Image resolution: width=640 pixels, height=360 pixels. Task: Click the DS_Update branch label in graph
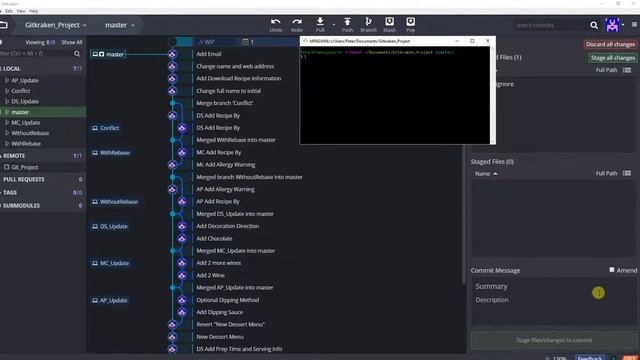[x=110, y=226]
